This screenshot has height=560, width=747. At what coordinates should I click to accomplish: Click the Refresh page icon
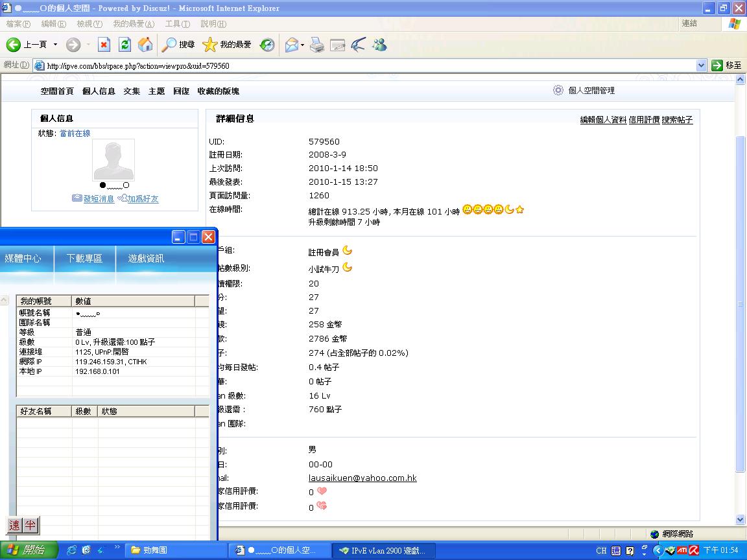point(125,45)
